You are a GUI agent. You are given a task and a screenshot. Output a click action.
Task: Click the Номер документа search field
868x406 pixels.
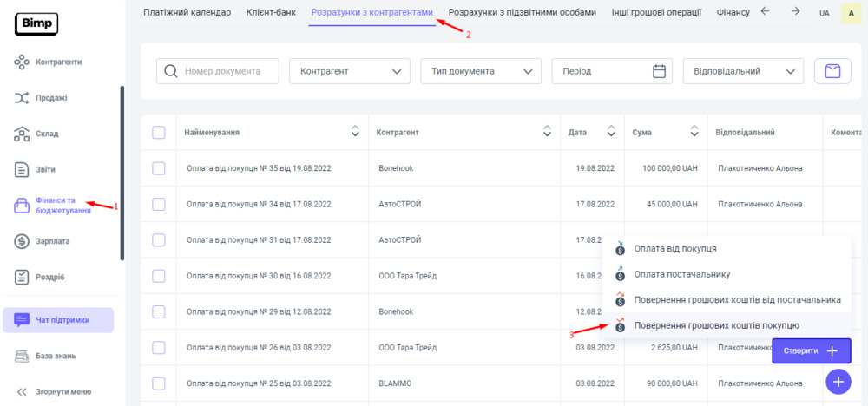pos(218,71)
